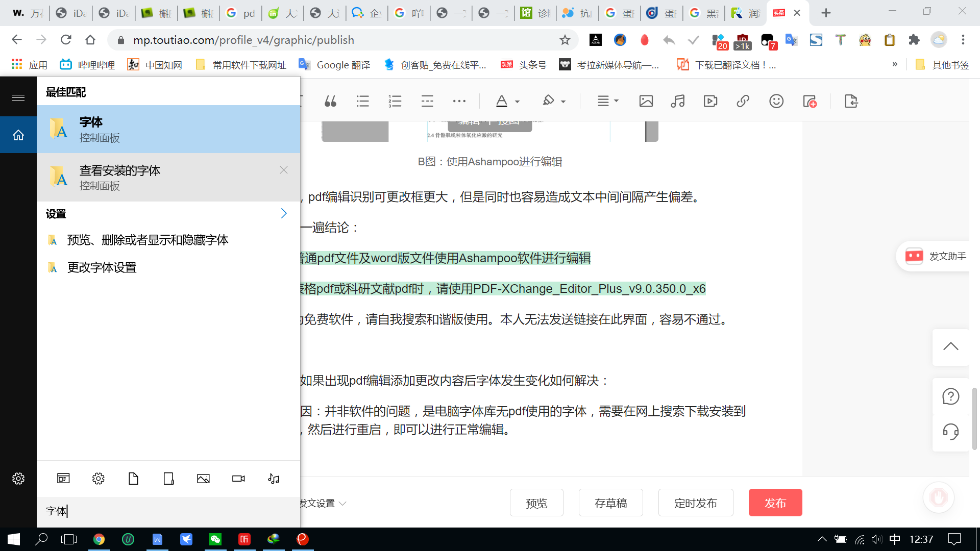Insert an image into the article
980x551 pixels.
pos(646,101)
